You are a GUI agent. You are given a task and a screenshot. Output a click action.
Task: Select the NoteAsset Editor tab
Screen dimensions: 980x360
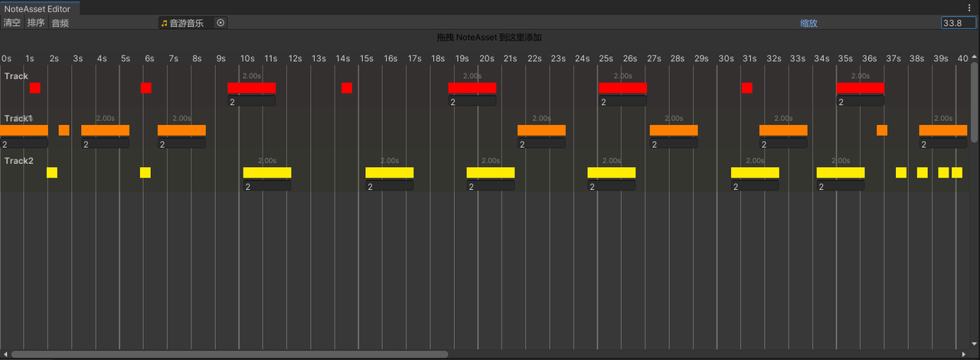point(38,8)
